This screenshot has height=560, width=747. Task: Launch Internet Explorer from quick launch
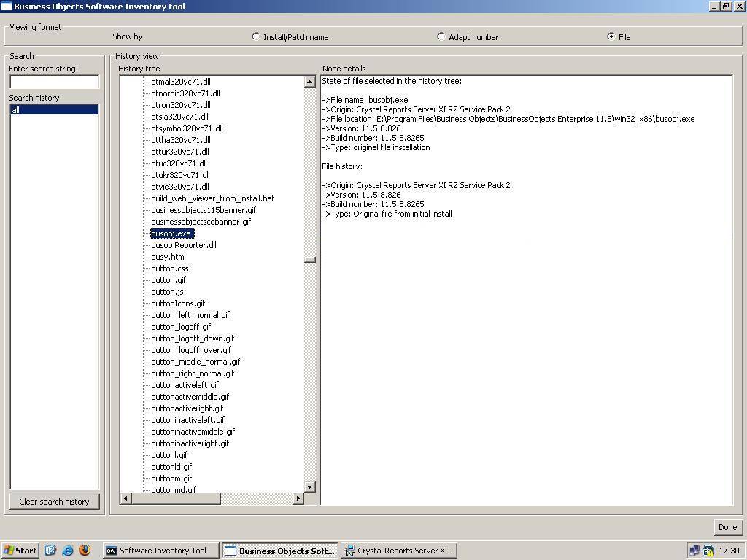[x=68, y=551]
